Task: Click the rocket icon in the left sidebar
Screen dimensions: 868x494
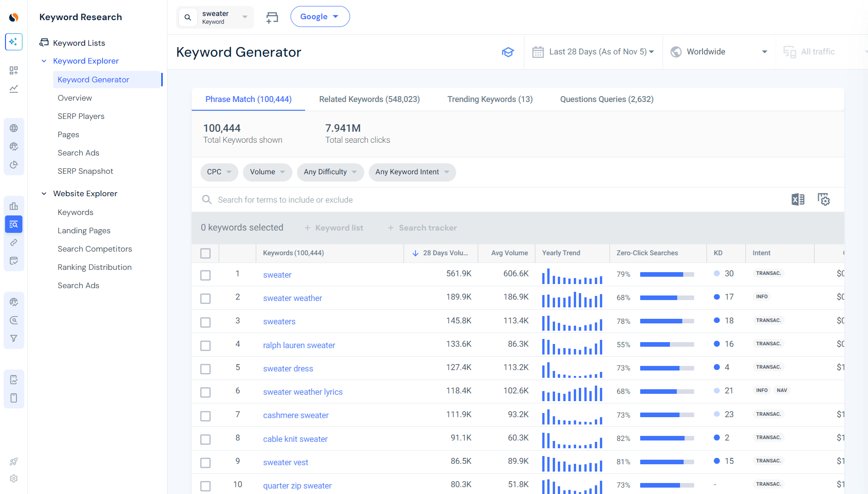Action: [x=14, y=462]
